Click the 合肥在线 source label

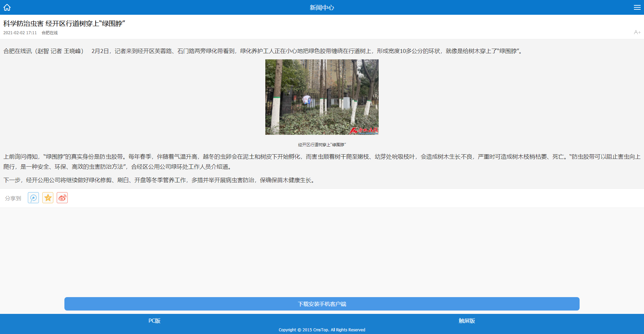[x=50, y=33]
